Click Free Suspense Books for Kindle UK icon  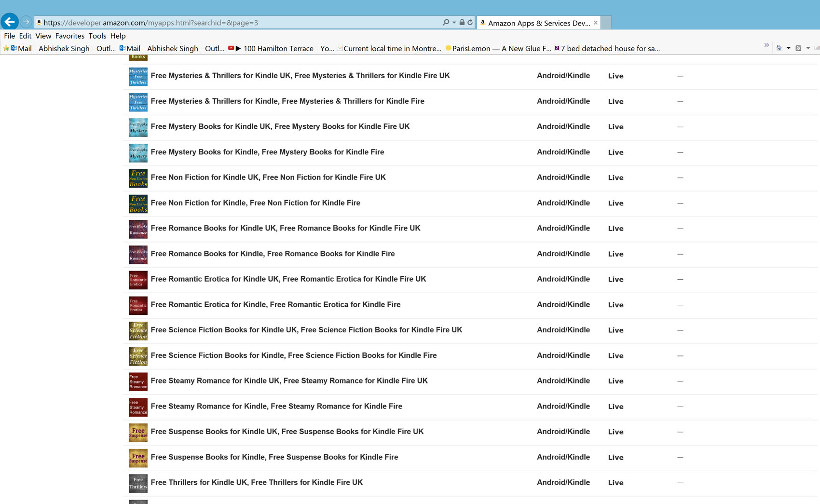click(x=138, y=433)
